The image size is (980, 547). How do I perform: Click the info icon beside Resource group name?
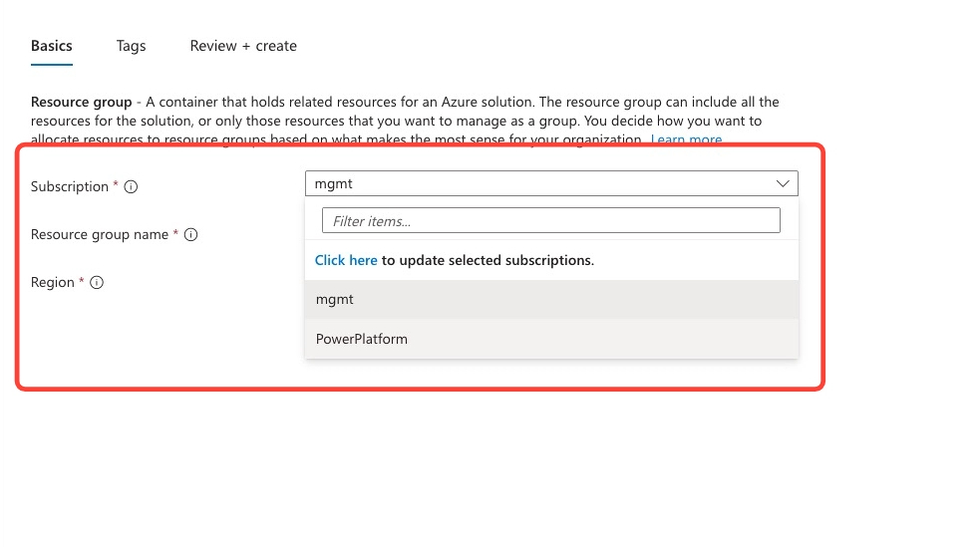(191, 235)
